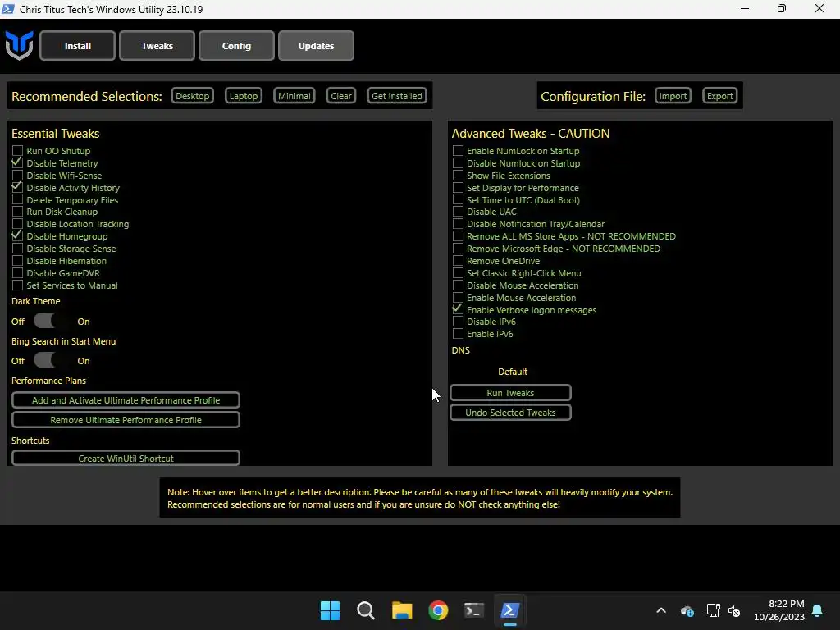Launch File Explorer from the taskbar
Image resolution: width=840 pixels, height=630 pixels.
(402, 610)
